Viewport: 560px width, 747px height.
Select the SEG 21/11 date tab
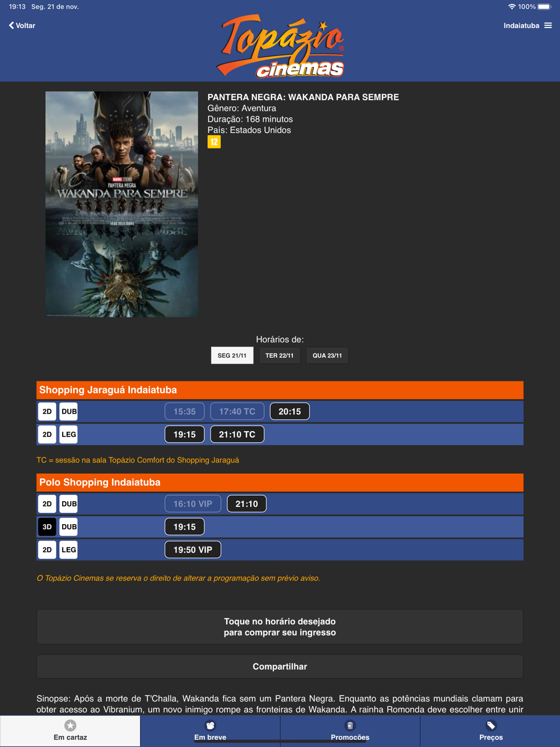(x=232, y=356)
